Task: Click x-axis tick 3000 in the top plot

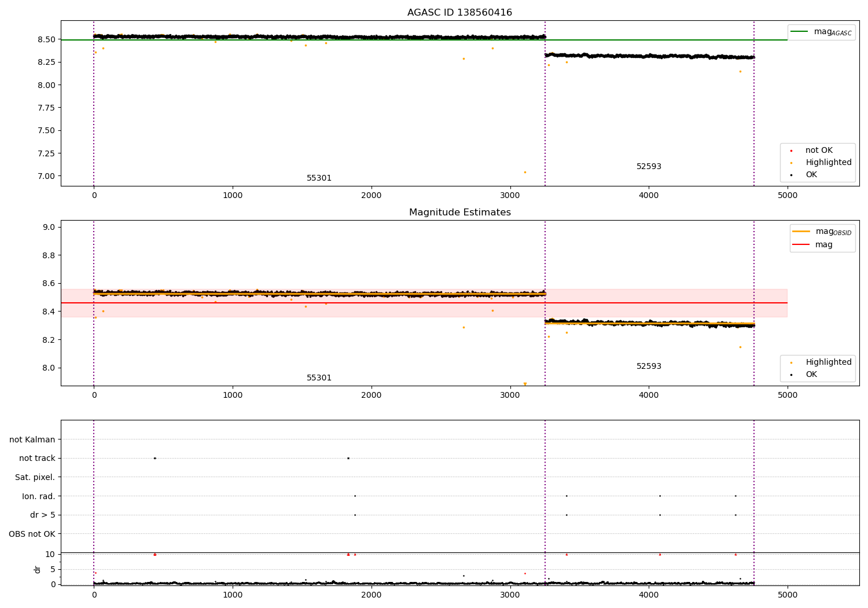Action: 510,196
